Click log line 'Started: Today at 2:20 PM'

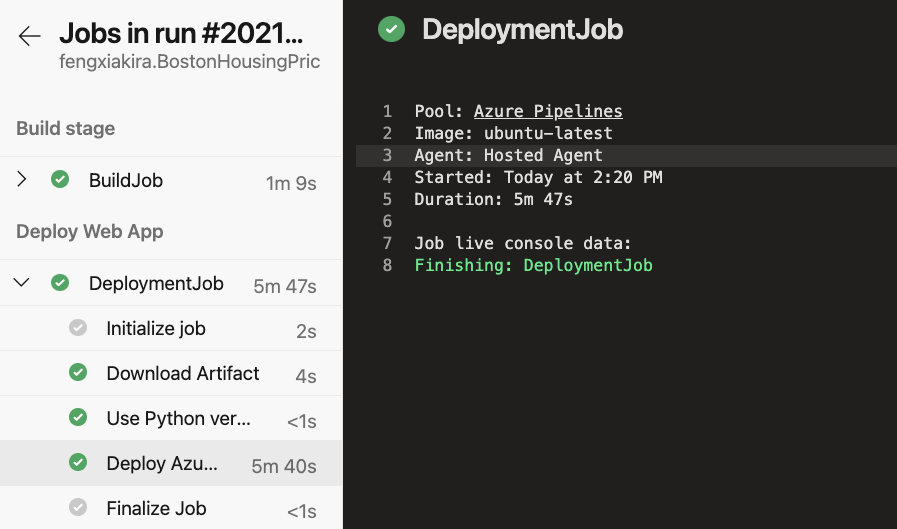[x=538, y=177]
